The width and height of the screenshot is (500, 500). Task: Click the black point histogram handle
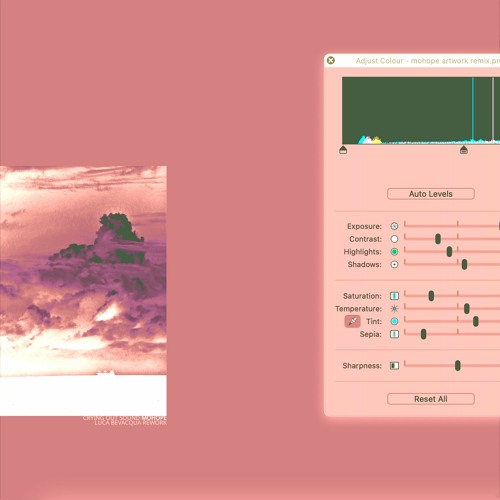[x=343, y=150]
